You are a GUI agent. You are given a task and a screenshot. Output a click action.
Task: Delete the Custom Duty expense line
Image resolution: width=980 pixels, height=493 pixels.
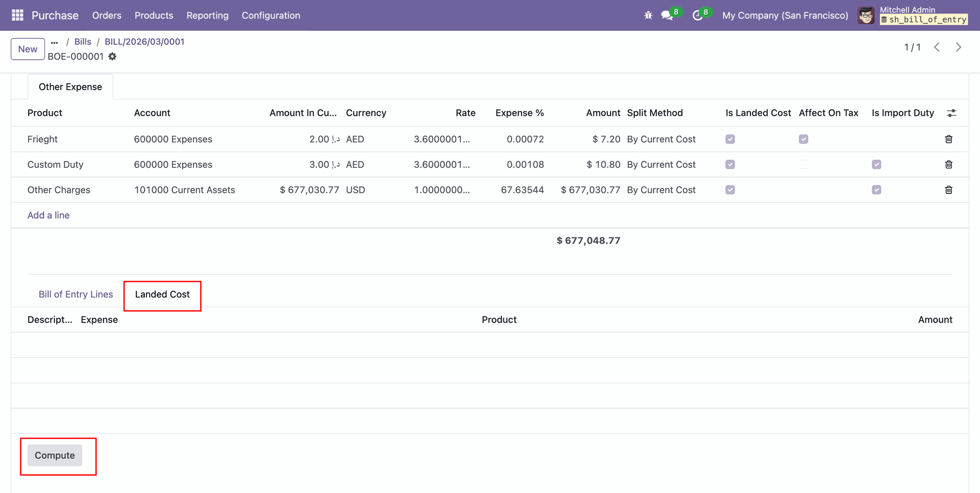pyautogui.click(x=948, y=164)
